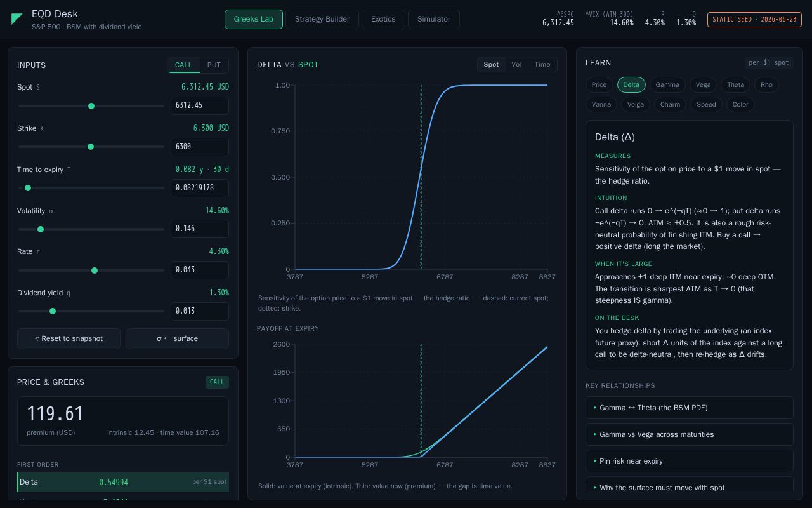Expand Pin risk near expiry
812x508 pixels.
click(689, 461)
